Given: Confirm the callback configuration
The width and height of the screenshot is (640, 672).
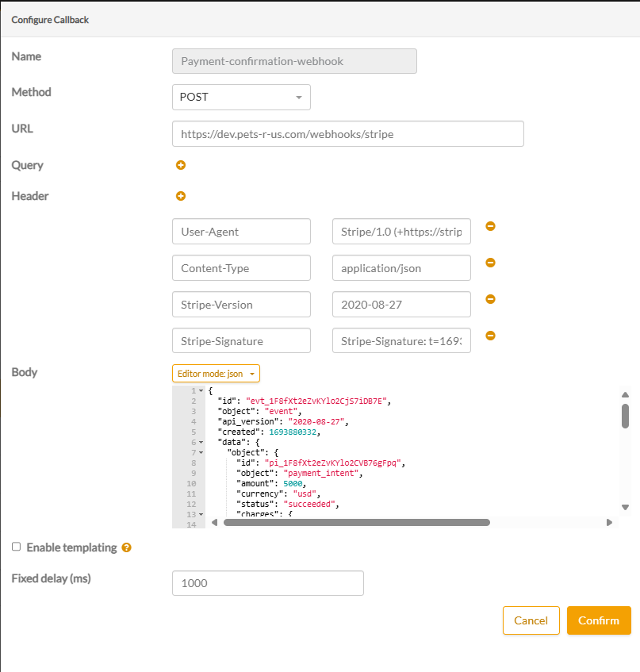Looking at the screenshot, I should (x=599, y=620).
